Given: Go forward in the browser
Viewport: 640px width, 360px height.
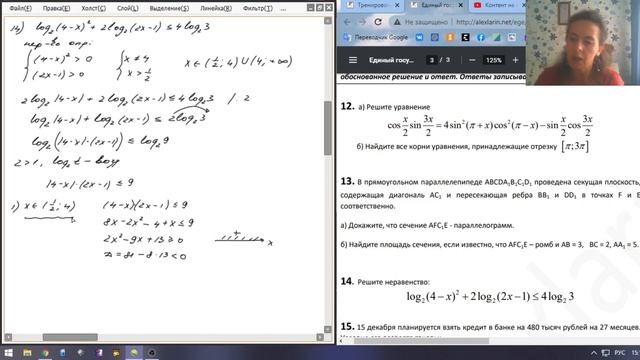Looking at the screenshot, I should click(x=362, y=22).
